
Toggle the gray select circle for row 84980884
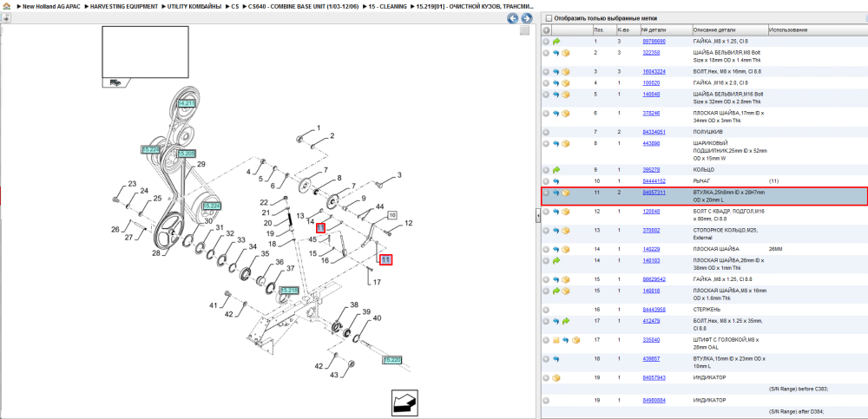click(x=546, y=400)
